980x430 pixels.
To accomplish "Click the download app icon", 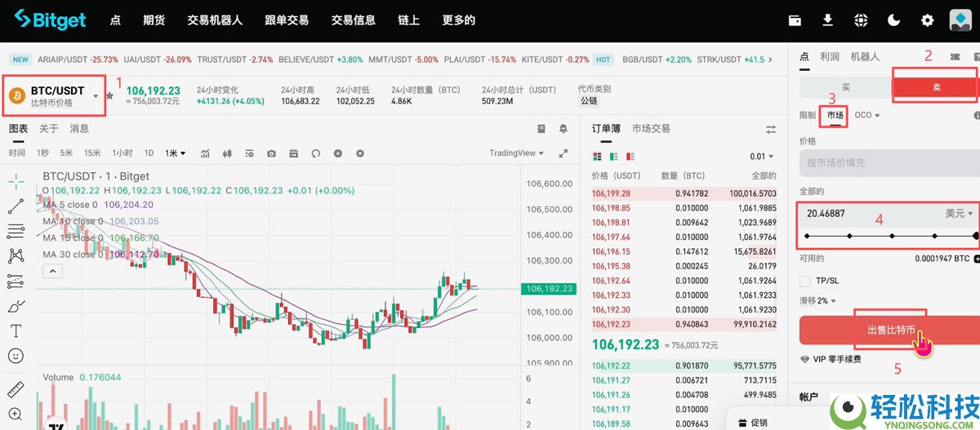I will click(x=828, y=20).
